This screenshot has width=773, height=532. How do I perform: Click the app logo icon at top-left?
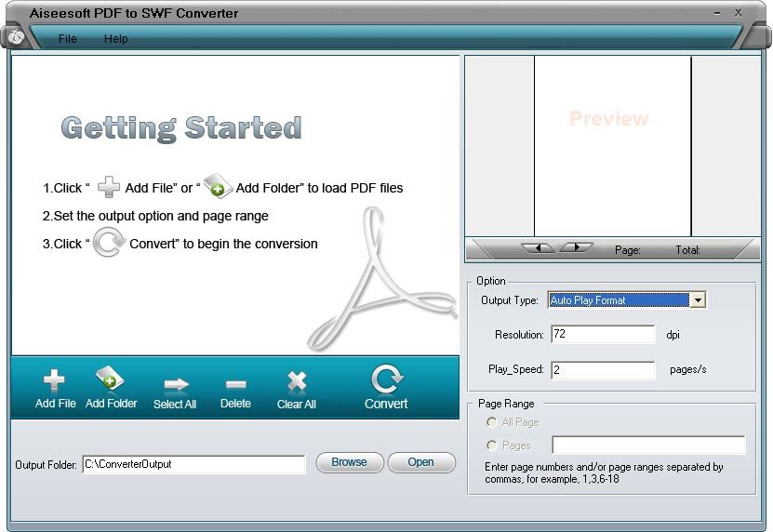(x=16, y=38)
